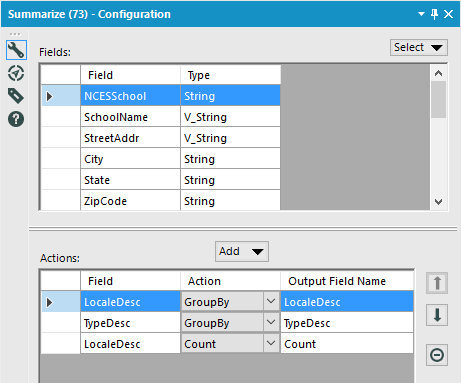Expand the Count action dropdown

click(271, 343)
